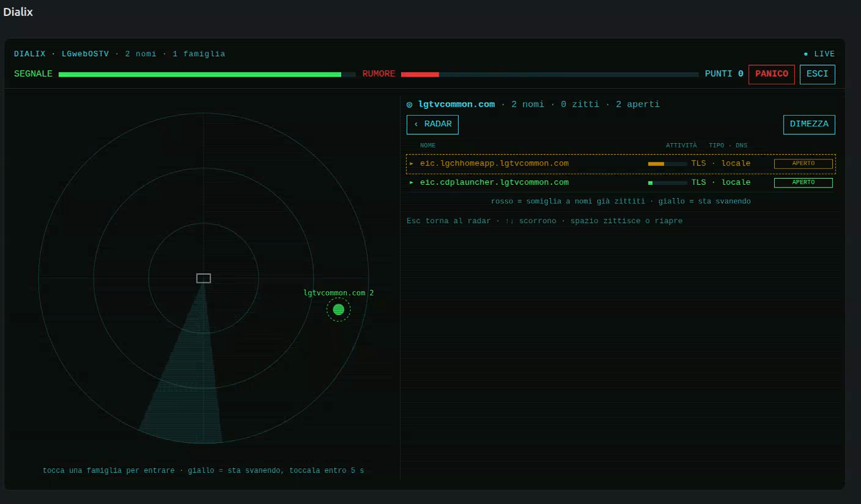Click the 'Esc torna al radar' hint line
This screenshot has width=861, height=504.
point(544,220)
